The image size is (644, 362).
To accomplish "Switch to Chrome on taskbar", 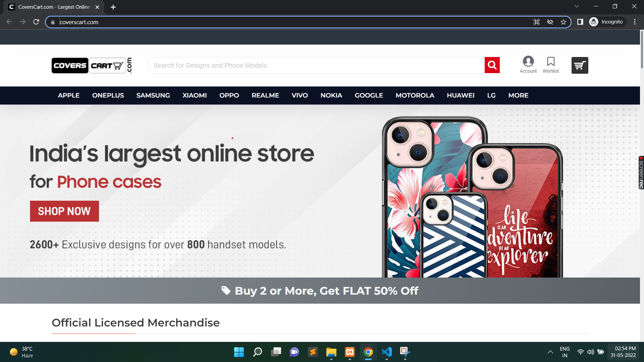I will pos(368,352).
